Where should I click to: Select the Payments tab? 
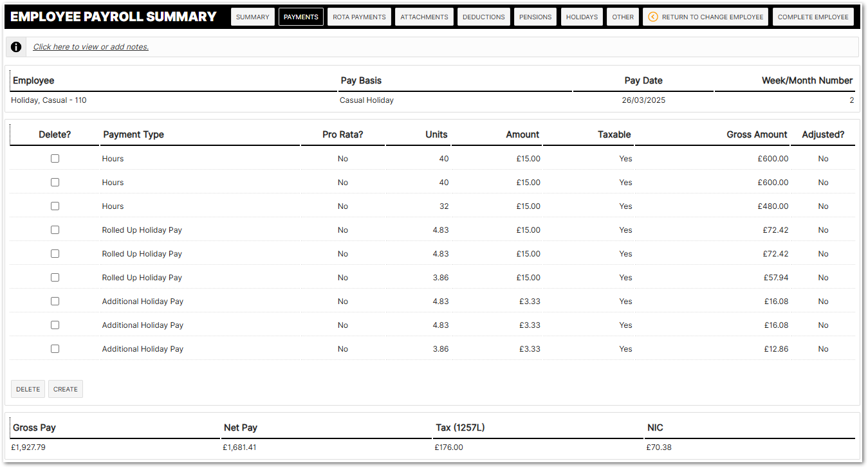[x=300, y=17]
